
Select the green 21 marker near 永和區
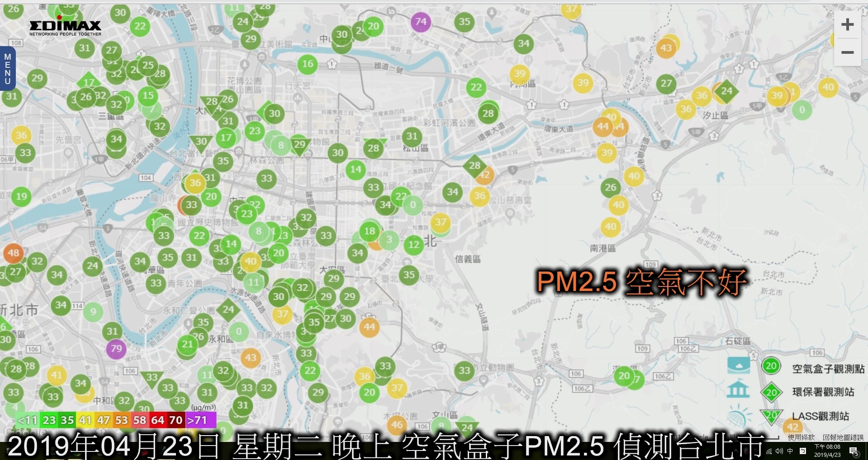point(187,345)
